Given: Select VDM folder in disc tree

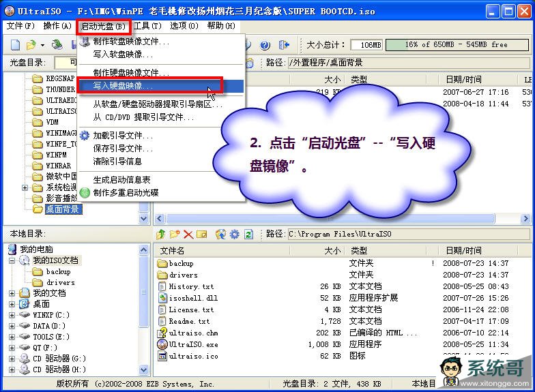Looking at the screenshot, I should [45, 122].
